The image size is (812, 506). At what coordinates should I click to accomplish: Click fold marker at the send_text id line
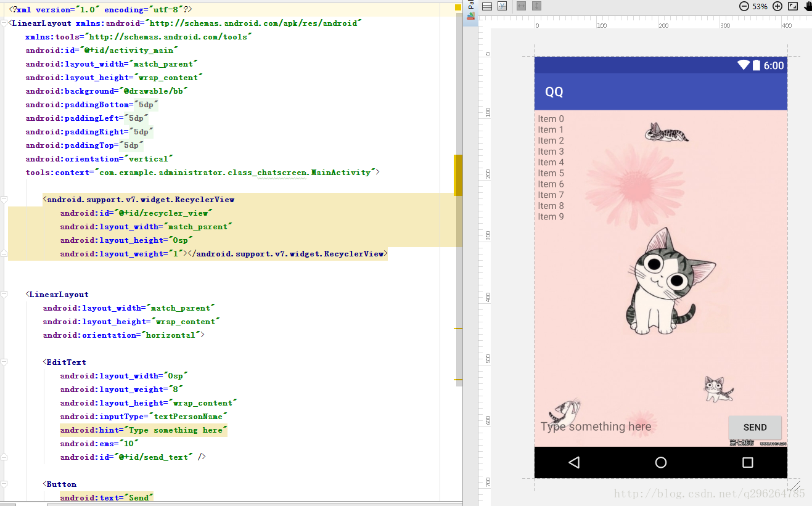[4, 457]
